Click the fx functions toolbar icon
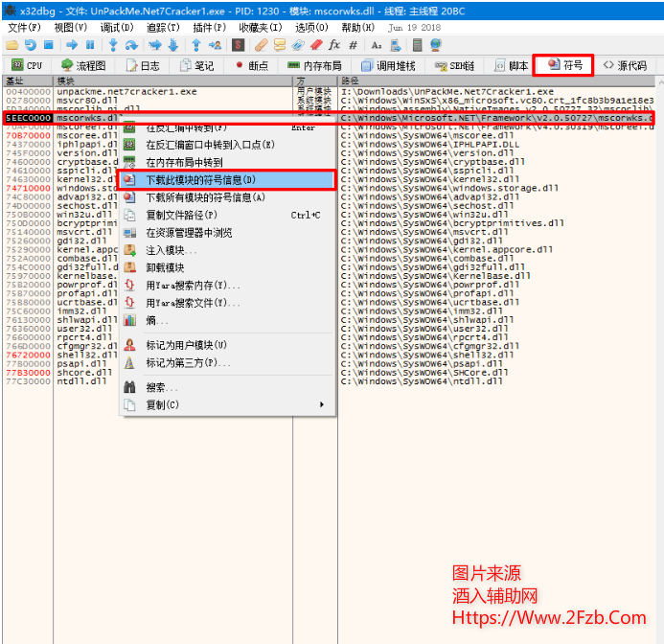Screen dimensions: 664x644 [334, 45]
